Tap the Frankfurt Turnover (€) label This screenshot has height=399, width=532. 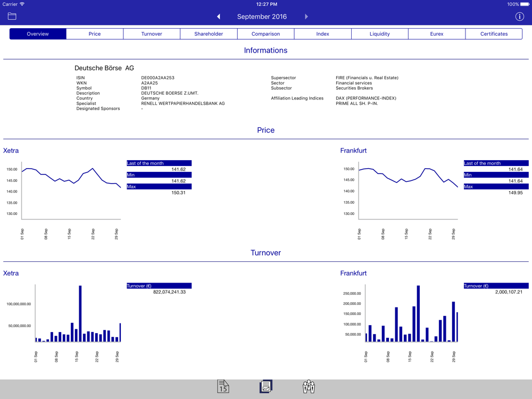pos(496,286)
